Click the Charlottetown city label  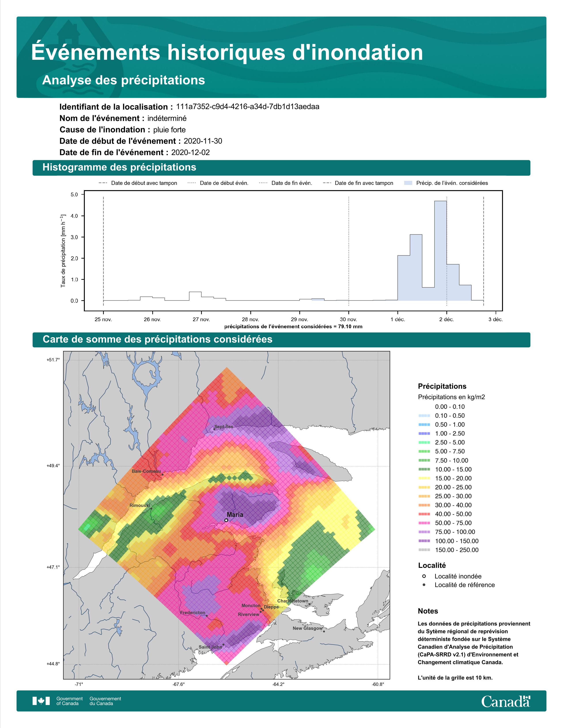pos(293,601)
